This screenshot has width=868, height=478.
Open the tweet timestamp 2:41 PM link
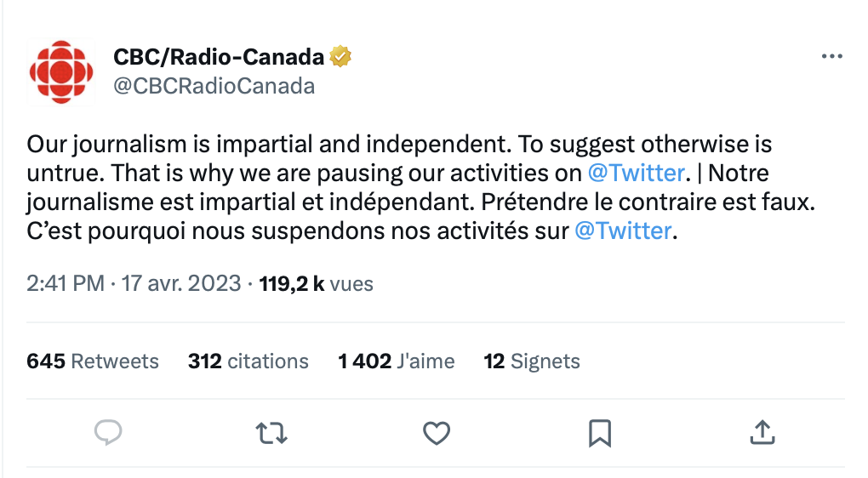tap(66, 283)
